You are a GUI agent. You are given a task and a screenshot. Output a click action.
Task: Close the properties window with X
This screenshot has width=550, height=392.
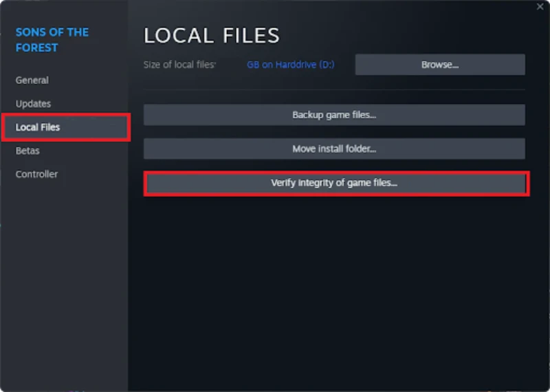click(x=540, y=7)
